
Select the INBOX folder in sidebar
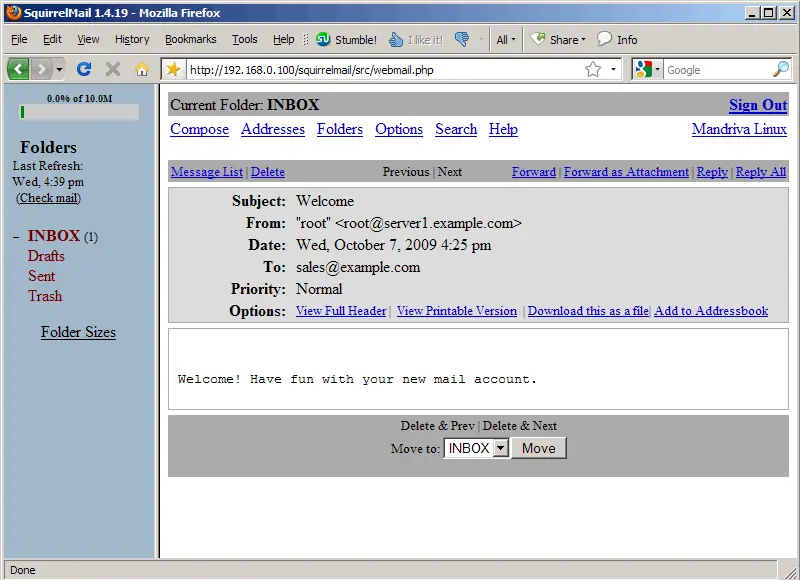point(54,236)
